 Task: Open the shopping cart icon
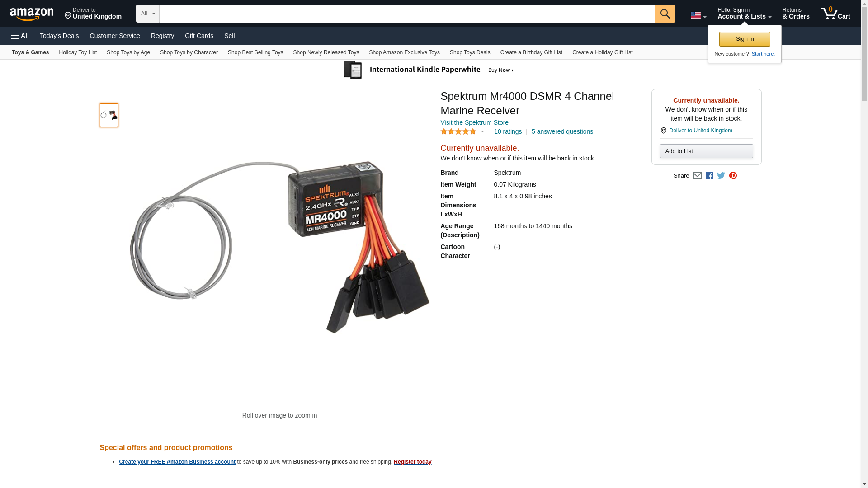[835, 13]
